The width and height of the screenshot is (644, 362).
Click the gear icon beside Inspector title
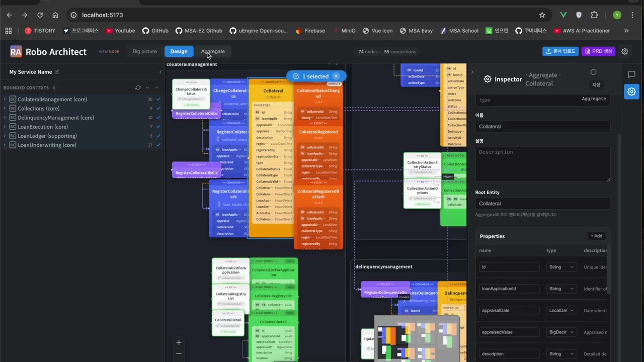pyautogui.click(x=488, y=79)
